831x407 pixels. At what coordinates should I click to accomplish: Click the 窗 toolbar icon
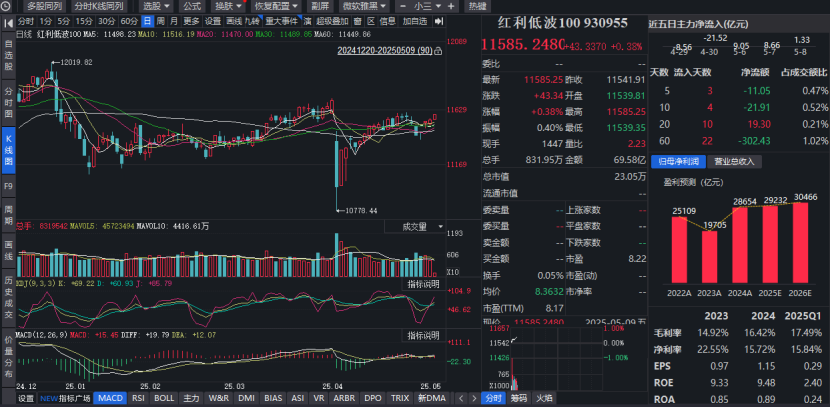coord(358,22)
